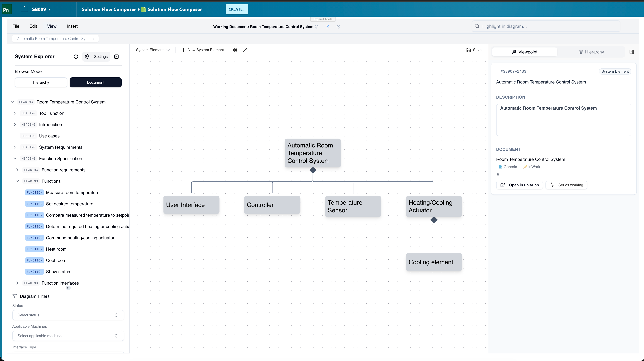Collapse the Function Specification heading

(x=15, y=159)
